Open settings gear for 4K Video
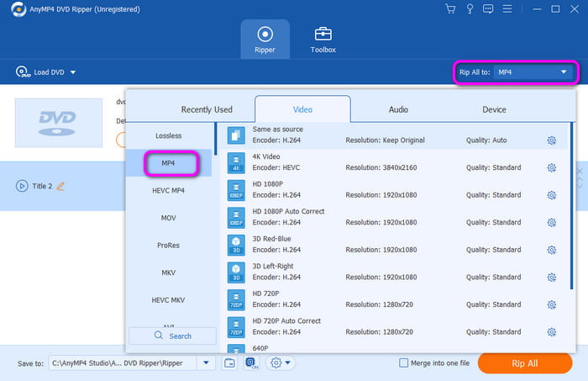This screenshot has width=588, height=381. 551,167
